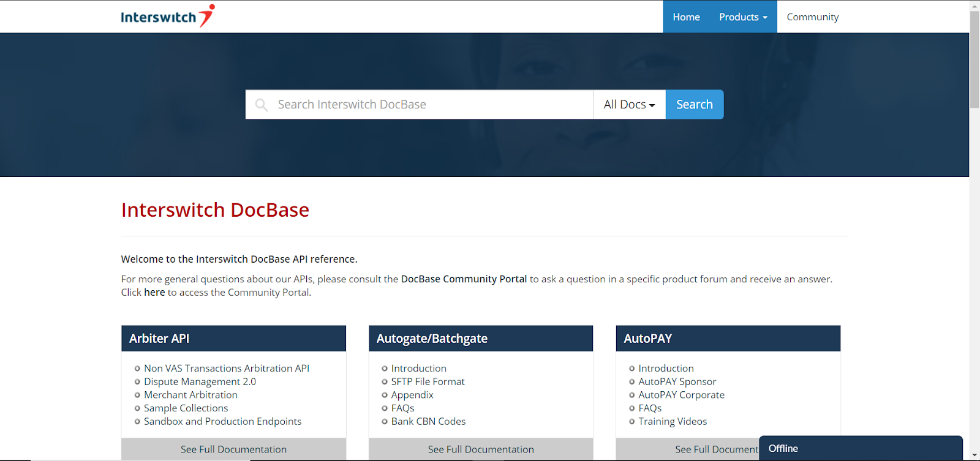980x461 pixels.
Task: Open the AutoPAY card header
Action: pyautogui.click(x=728, y=339)
